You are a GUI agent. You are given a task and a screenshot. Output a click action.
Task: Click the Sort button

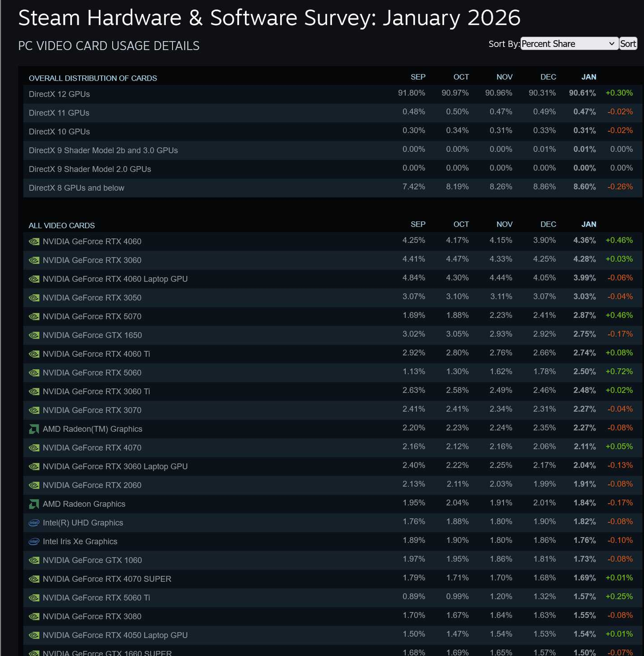pos(628,44)
